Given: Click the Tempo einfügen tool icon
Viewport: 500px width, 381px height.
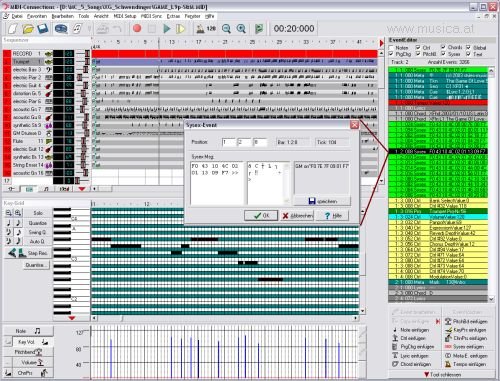Looking at the screenshot, I should 448,364.
